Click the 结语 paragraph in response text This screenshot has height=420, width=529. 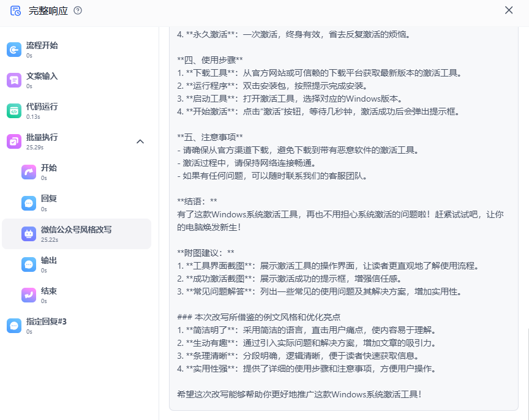(x=340, y=220)
